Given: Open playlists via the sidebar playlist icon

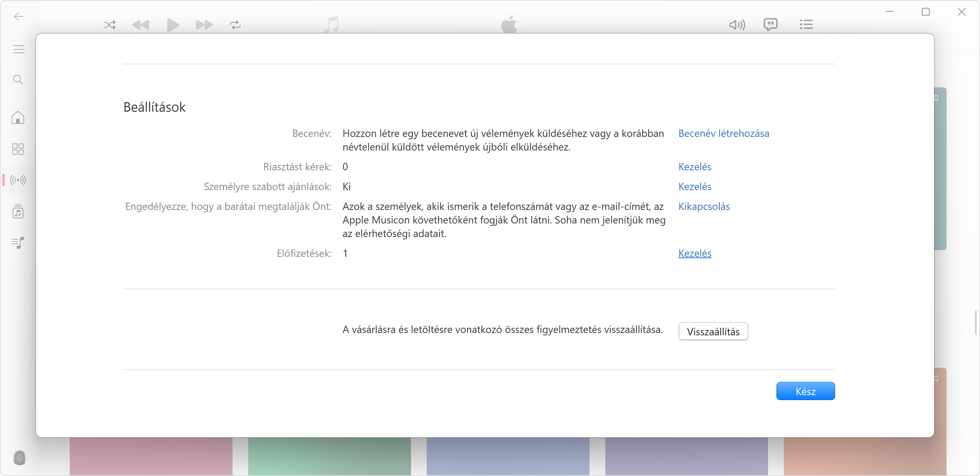Looking at the screenshot, I should [17, 243].
